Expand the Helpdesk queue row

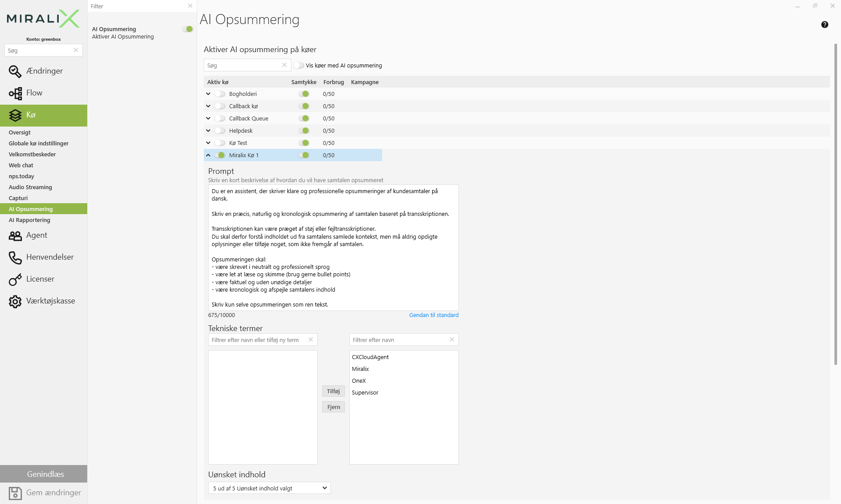[x=208, y=130]
